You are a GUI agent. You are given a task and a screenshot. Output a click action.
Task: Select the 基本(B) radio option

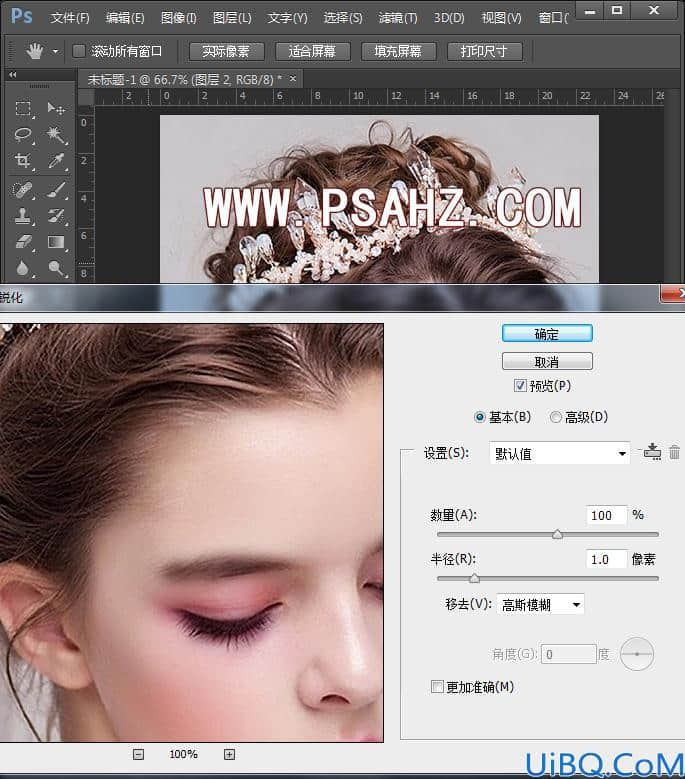coord(479,417)
